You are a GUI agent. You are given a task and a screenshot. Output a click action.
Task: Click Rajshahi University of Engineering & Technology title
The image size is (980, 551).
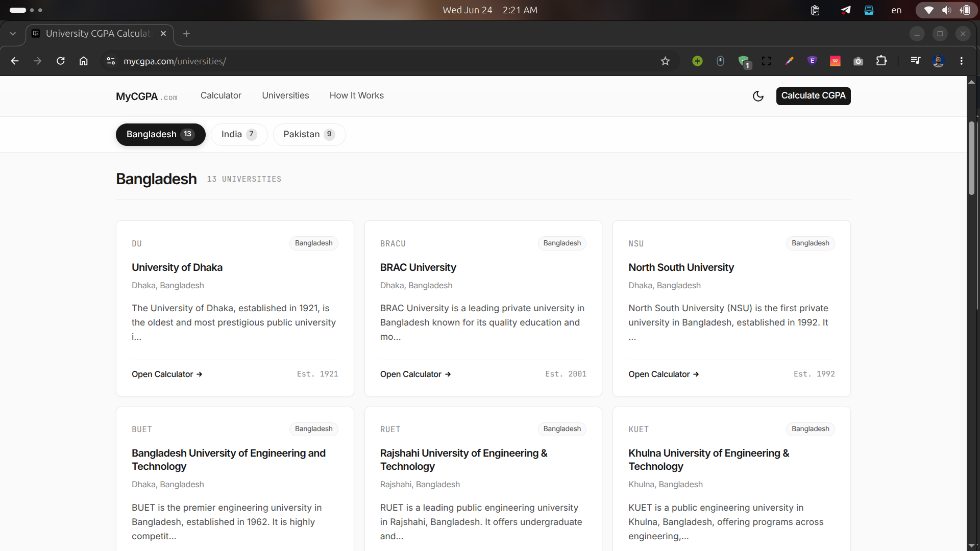[463, 460]
